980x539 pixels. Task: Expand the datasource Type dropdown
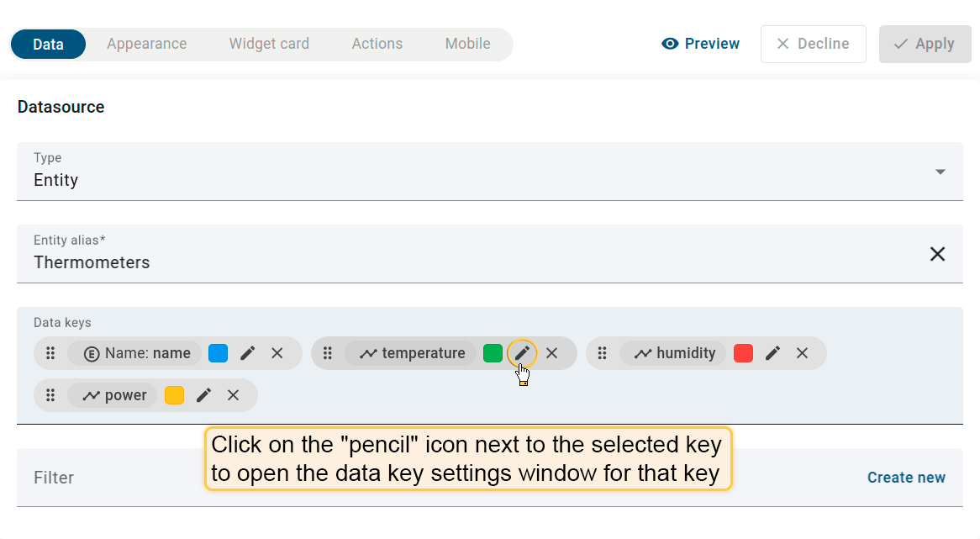coord(940,172)
